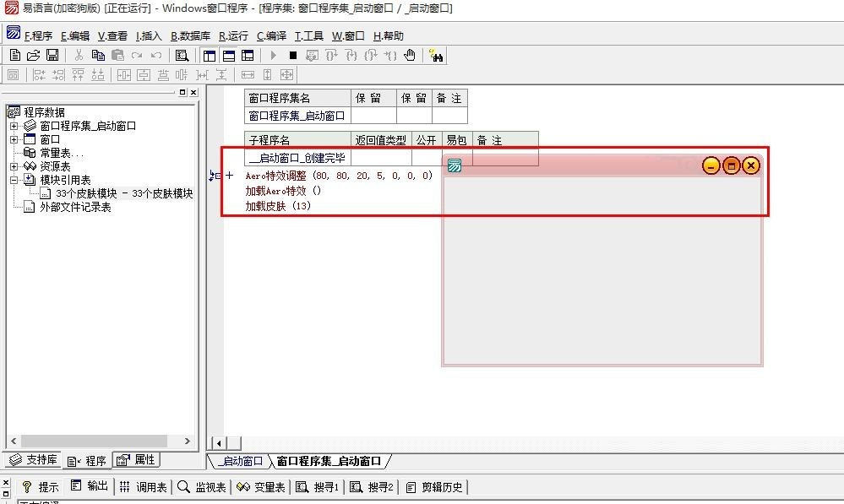Open the C.编译 menu

271,36
